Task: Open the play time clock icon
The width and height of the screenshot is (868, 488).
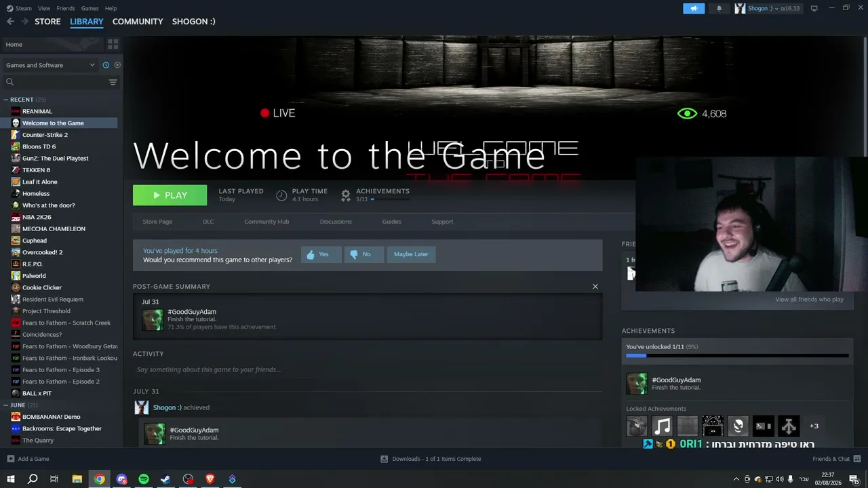Action: point(281,195)
